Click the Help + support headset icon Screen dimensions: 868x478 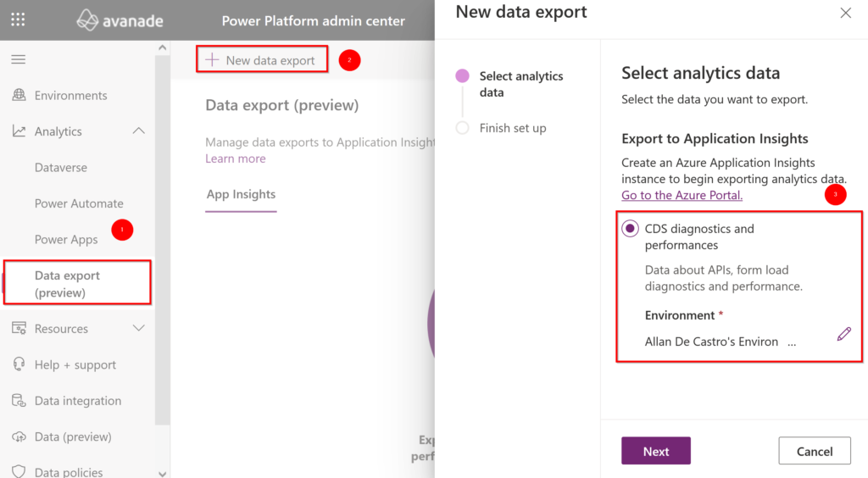[19, 364]
